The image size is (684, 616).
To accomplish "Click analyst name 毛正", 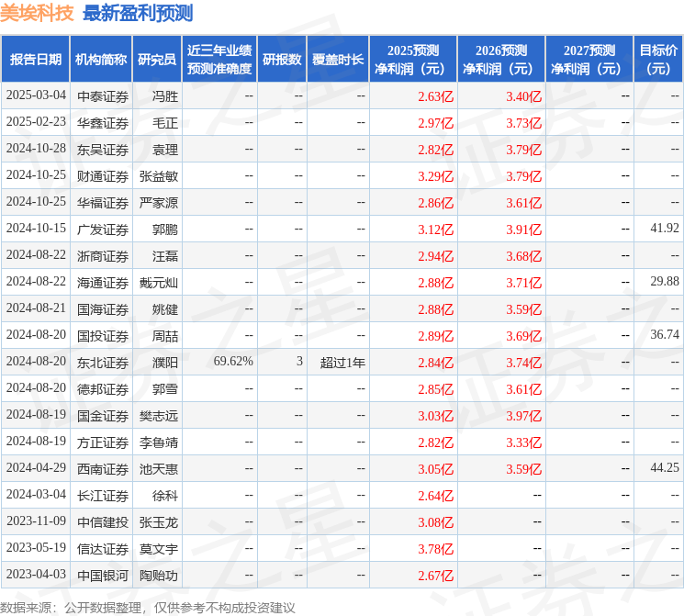I will (165, 123).
